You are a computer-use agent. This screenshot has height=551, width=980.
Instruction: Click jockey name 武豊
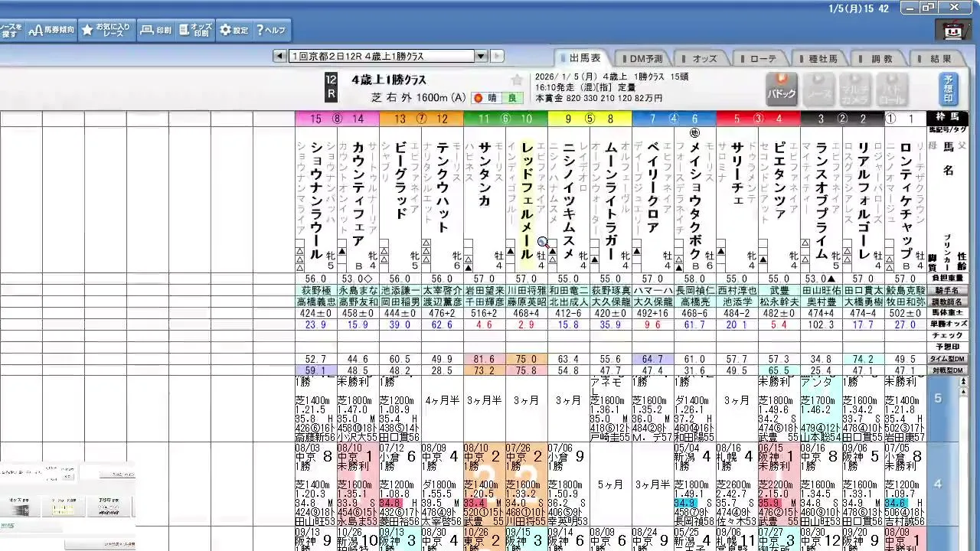pyautogui.click(x=779, y=291)
